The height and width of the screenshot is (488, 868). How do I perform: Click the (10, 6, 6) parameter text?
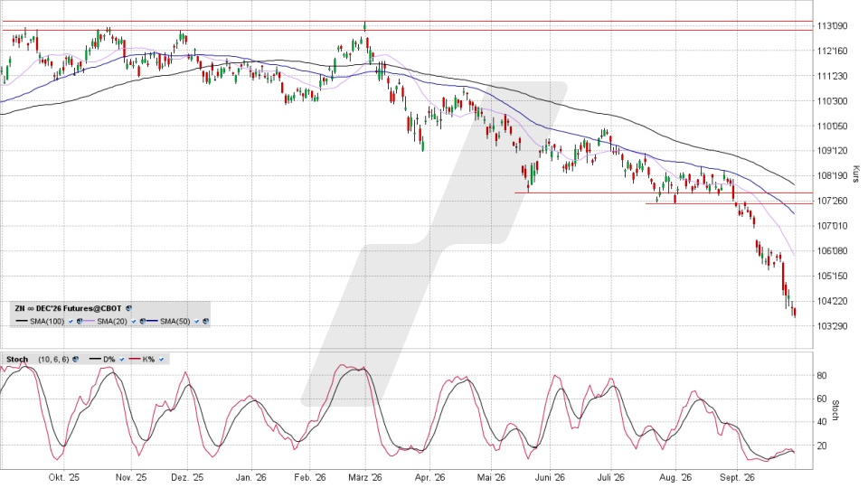pyautogui.click(x=53, y=360)
